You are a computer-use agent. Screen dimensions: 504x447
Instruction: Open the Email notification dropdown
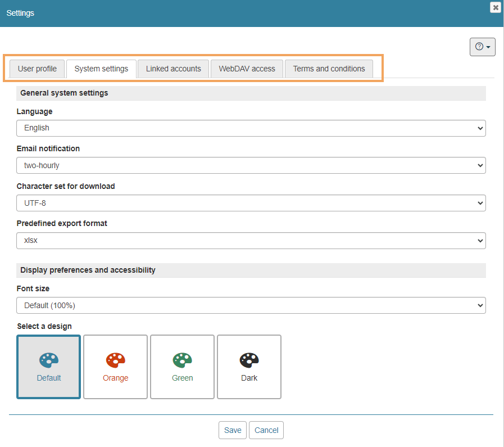pyautogui.click(x=251, y=165)
